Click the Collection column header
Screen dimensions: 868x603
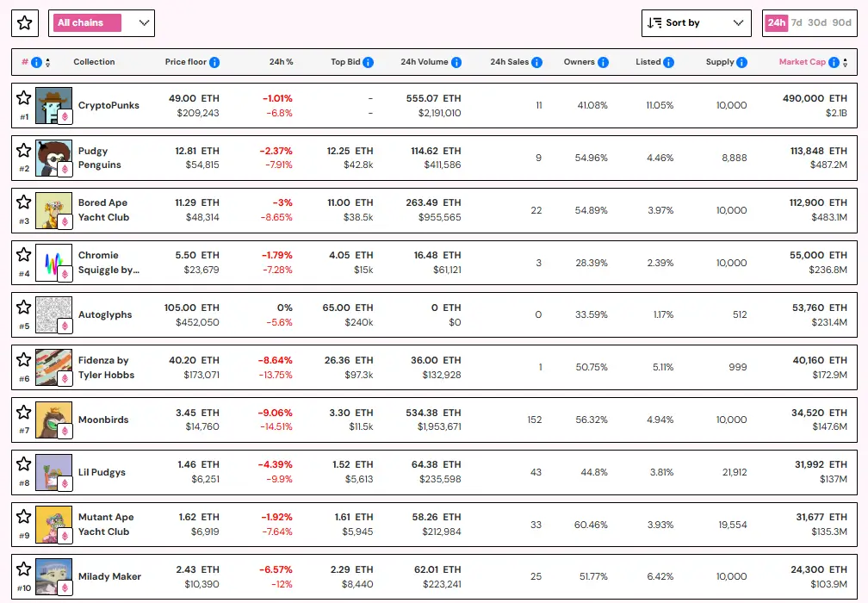click(94, 62)
